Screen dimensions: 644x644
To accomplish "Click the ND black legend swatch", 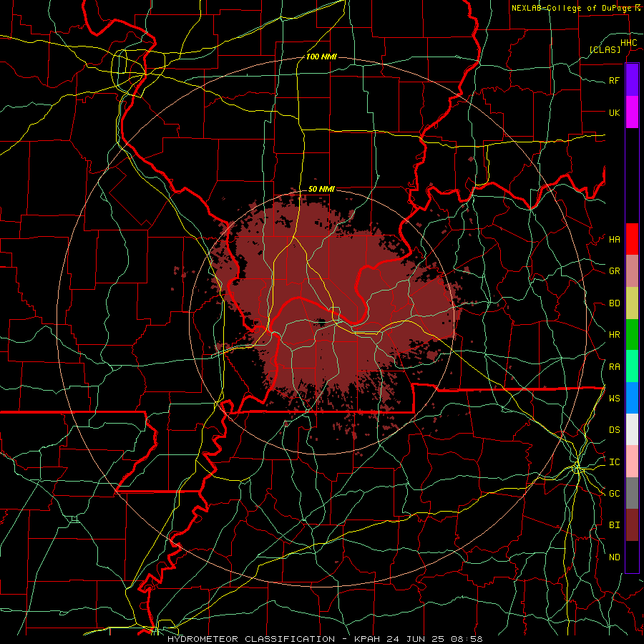I will (x=632, y=557).
